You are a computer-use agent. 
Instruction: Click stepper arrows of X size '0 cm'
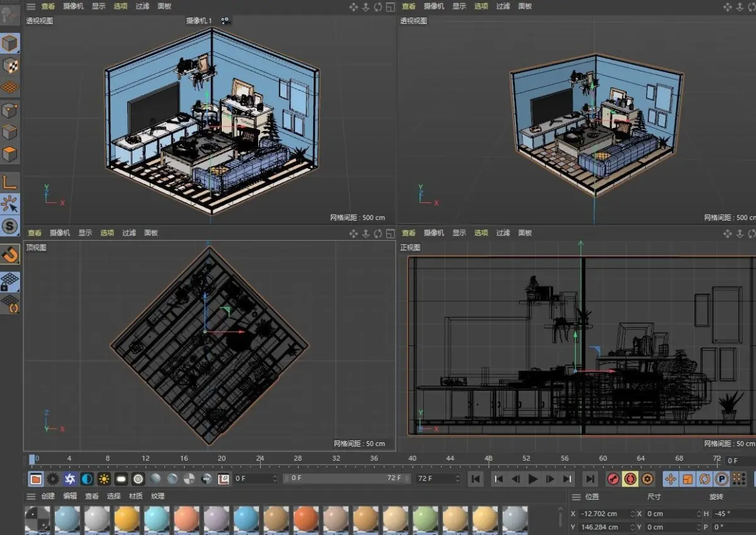tap(699, 514)
